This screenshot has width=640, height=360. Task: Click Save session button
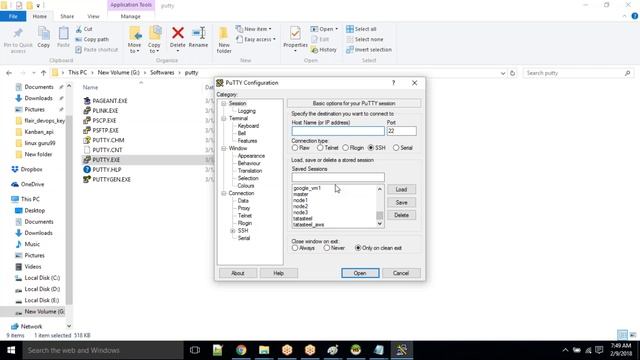click(401, 202)
